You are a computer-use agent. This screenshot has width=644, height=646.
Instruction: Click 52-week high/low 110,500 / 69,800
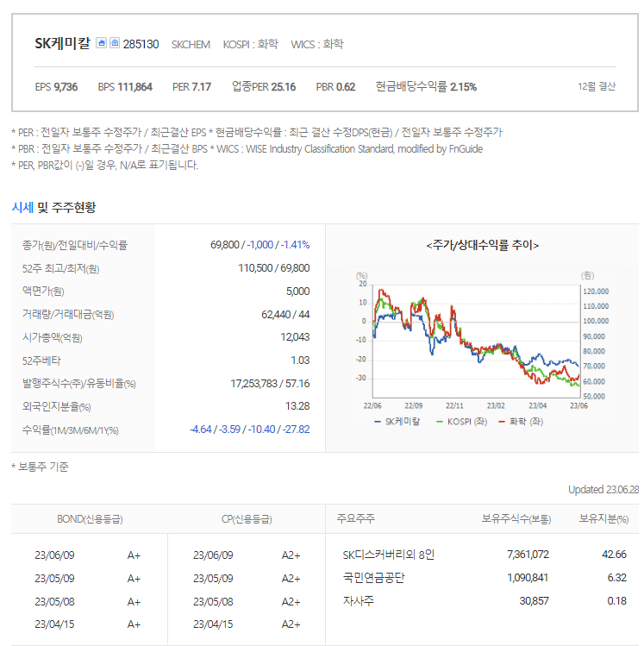point(274,268)
